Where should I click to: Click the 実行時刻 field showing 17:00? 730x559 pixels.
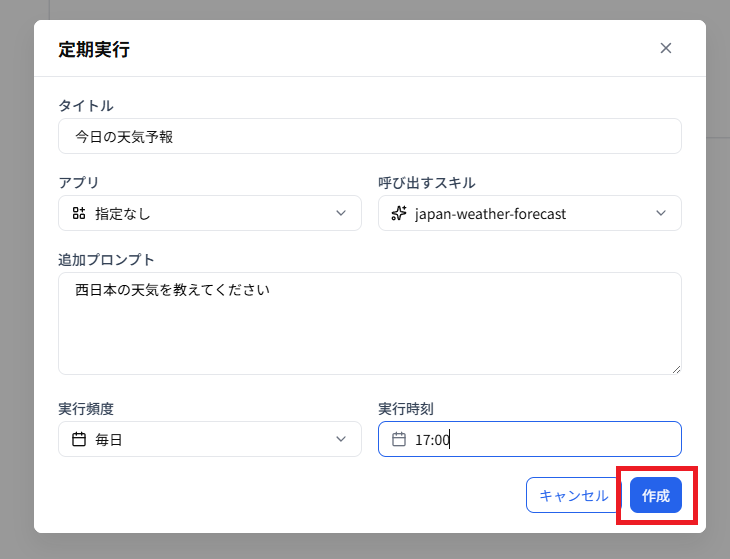click(x=530, y=439)
